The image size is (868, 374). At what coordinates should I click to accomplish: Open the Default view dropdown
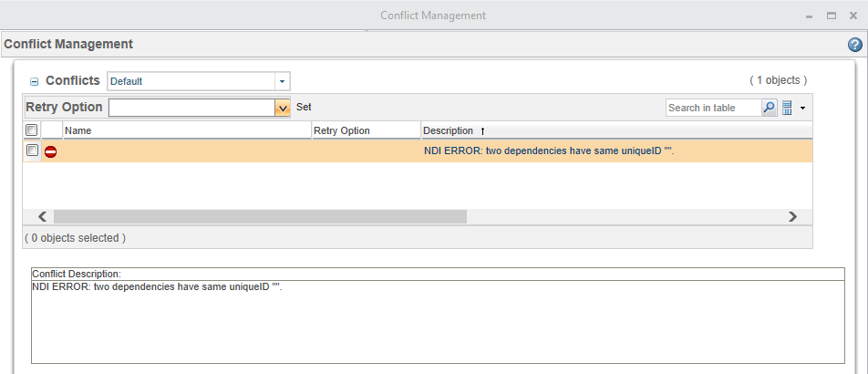coord(283,81)
